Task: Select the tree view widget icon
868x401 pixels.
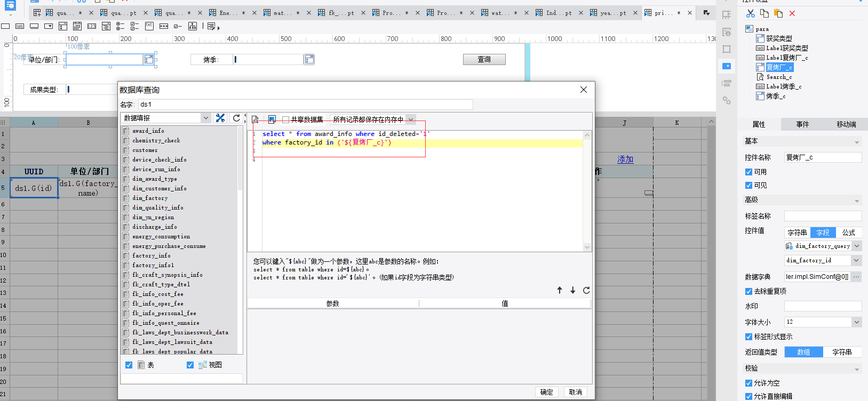Action: (193, 26)
